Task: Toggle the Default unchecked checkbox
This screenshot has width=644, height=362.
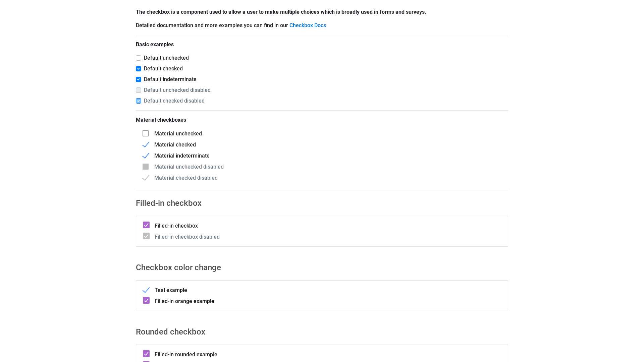Action: 139,58
